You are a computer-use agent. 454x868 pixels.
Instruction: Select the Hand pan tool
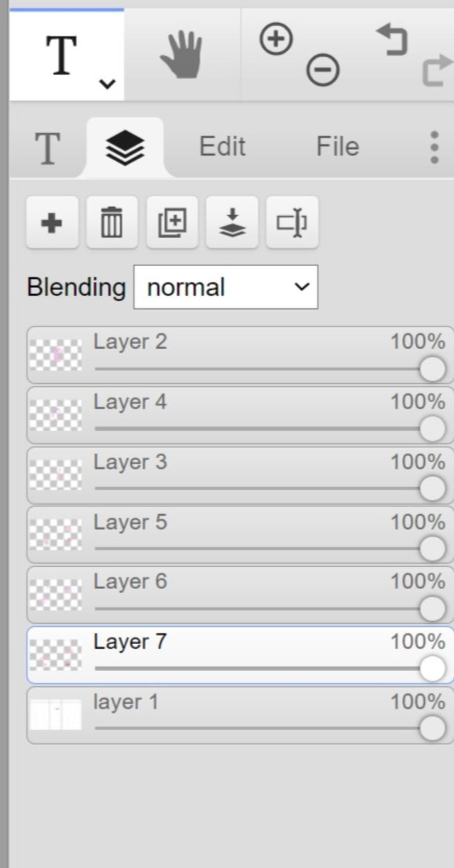182,55
